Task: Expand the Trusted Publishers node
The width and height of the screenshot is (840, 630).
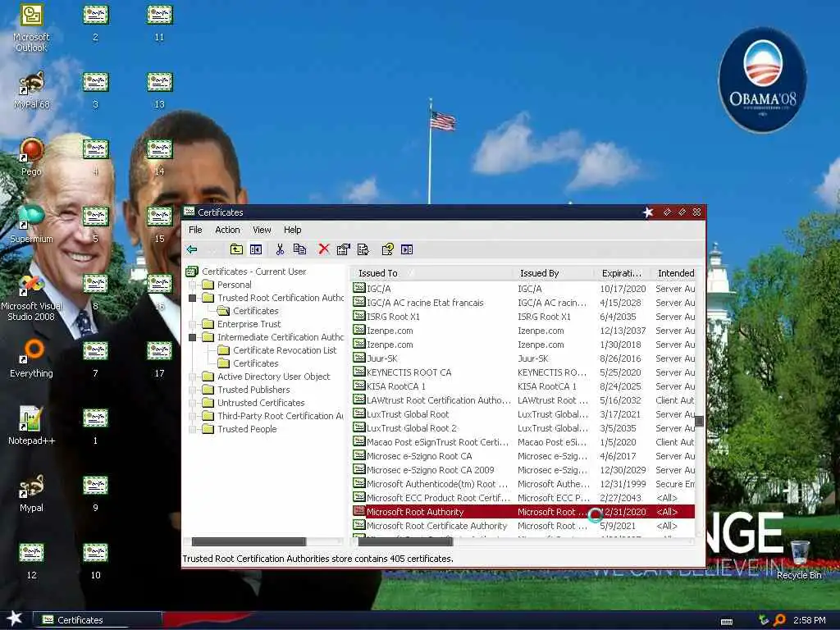Action: coord(192,390)
